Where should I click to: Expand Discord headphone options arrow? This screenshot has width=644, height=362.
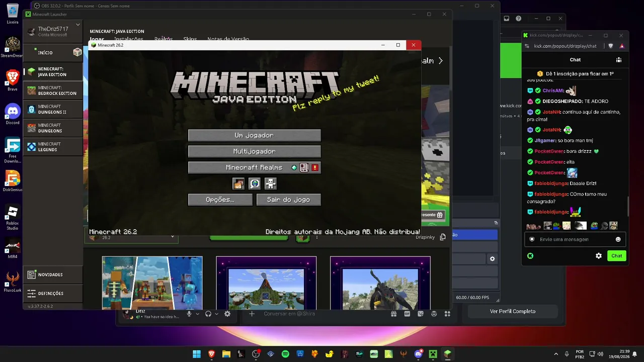point(216,314)
